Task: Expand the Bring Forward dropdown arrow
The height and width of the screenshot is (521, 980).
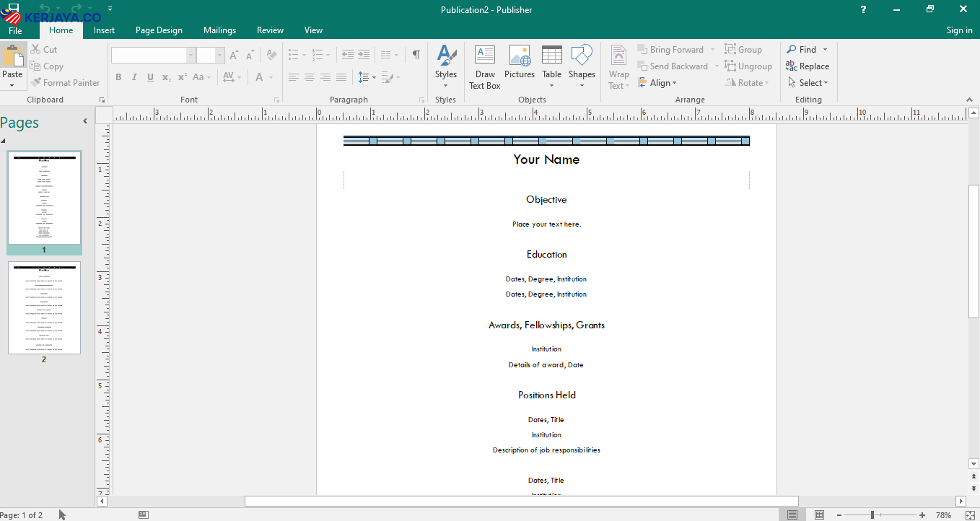Action: point(712,49)
